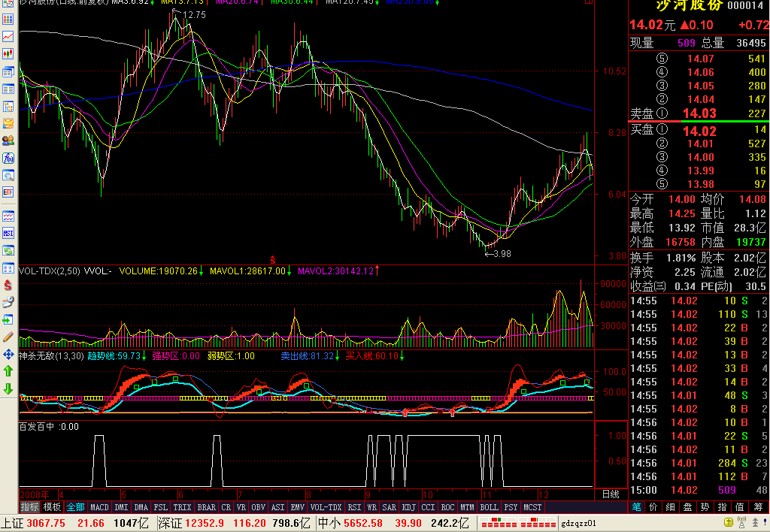Click the 日线 period button
Screen dimensions: 770x532
[x=611, y=494]
